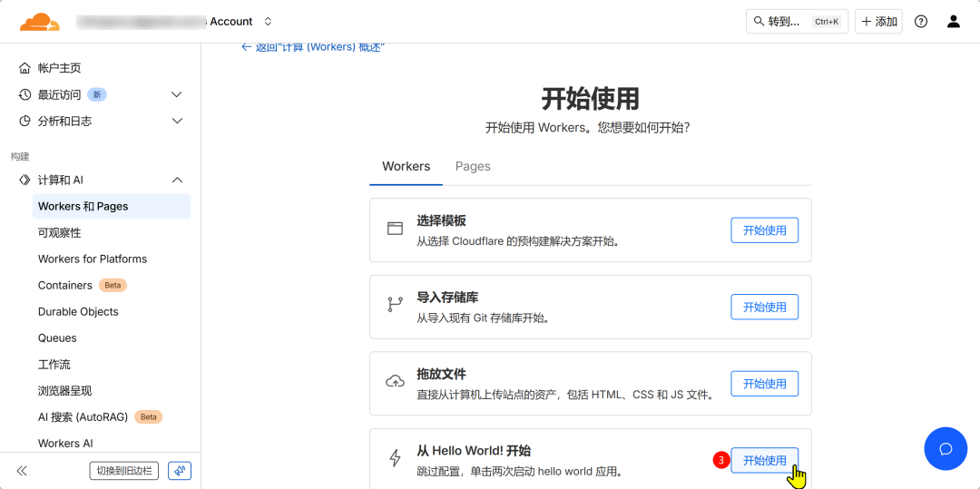Click the 转到 search box
Viewport: 980px width, 489px height.
pyautogui.click(x=796, y=22)
